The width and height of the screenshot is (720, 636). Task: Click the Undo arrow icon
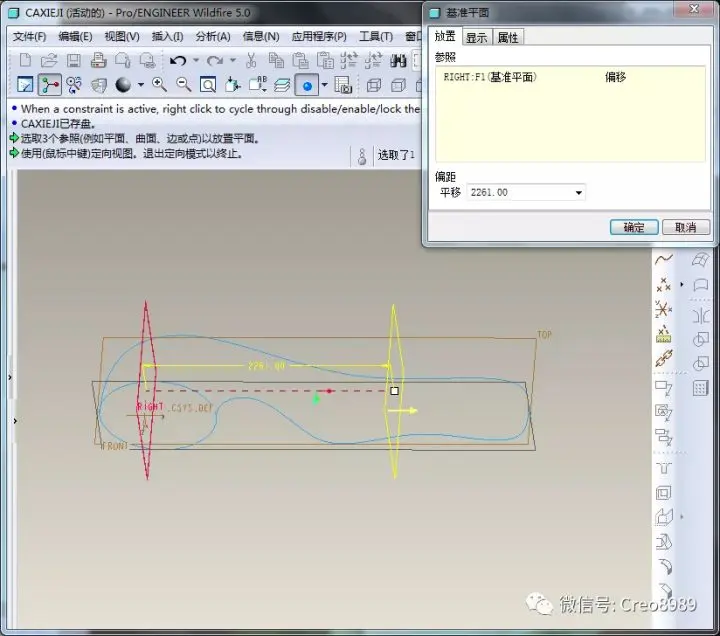click(x=178, y=61)
